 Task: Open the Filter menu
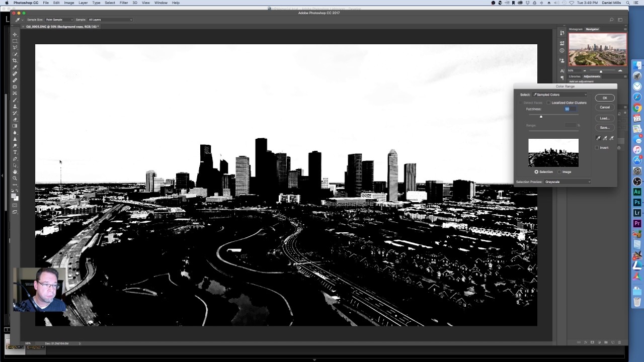124,3
